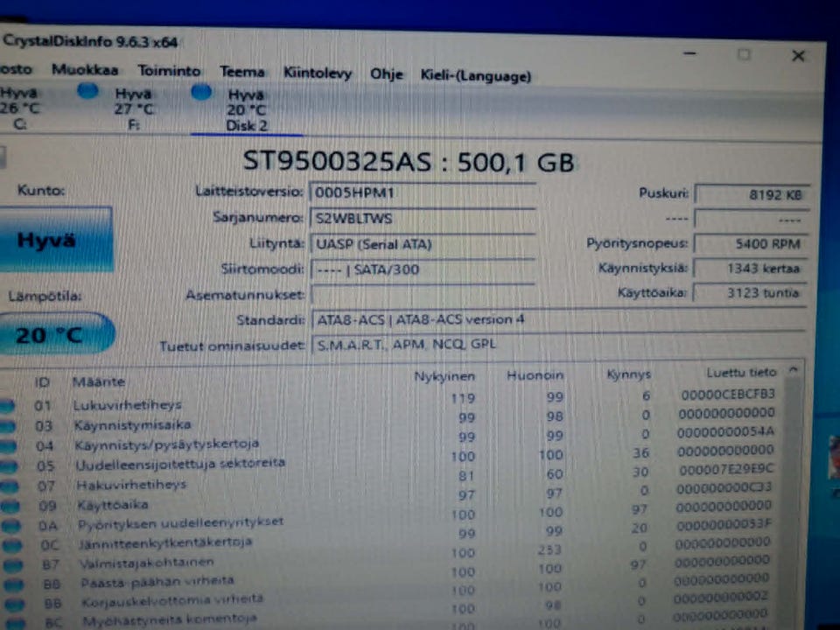Maximize the CrystalDiskInfo window
Screen dimensions: 840x630
[744, 54]
